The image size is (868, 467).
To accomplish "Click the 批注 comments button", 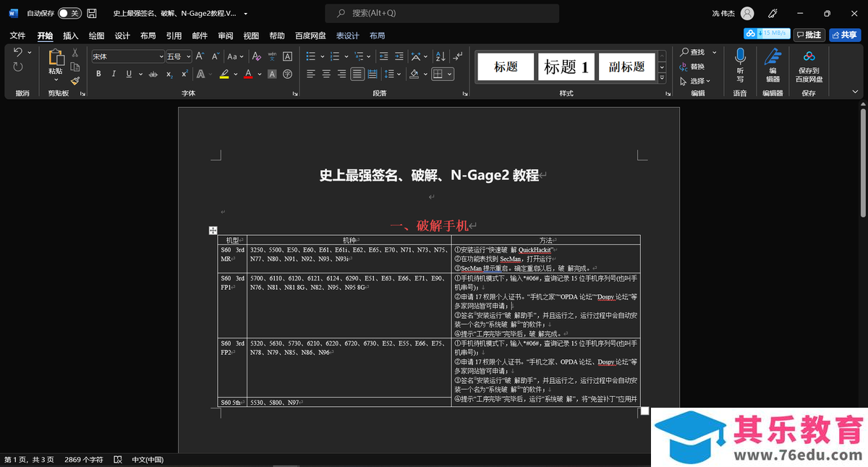I will pyautogui.click(x=809, y=35).
